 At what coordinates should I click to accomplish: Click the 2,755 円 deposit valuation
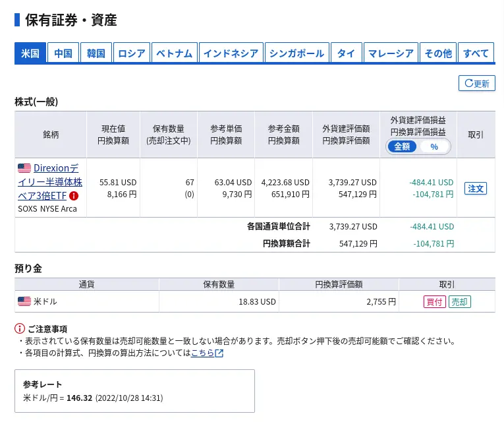[x=381, y=302]
